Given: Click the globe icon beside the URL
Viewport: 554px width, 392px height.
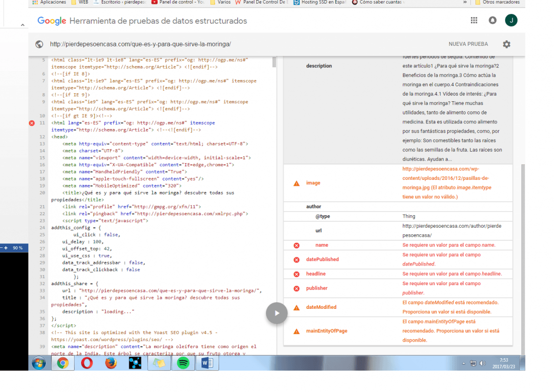Looking at the screenshot, I should [39, 44].
